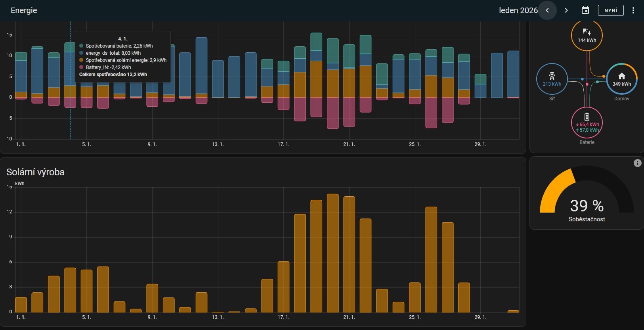Screen dimensions: 644x330
Task: Click the 57,8 kWh battery discharge value
Action: pos(589,130)
